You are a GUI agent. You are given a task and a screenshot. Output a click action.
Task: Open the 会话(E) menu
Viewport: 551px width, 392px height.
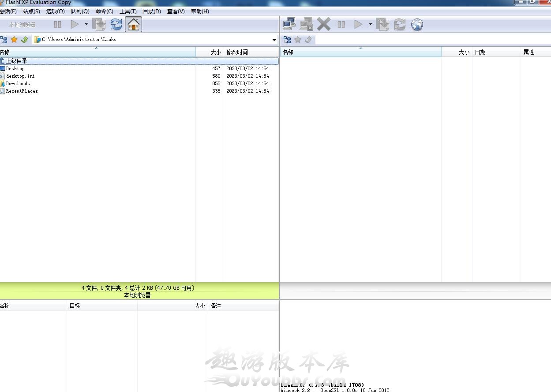[8, 11]
